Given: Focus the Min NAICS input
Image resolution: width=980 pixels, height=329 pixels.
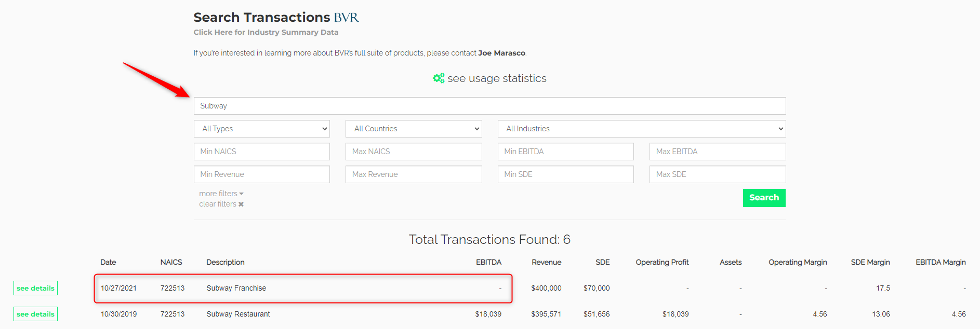Looking at the screenshot, I should tap(261, 152).
